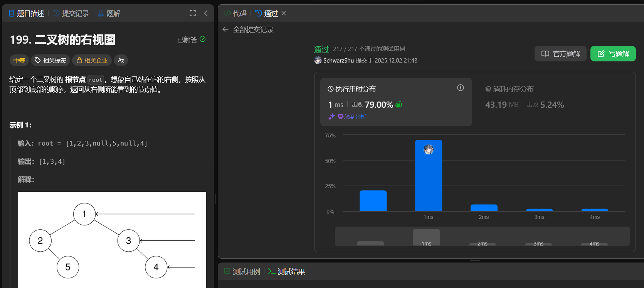Viewport: 644px width, 288px height.
Task: Click SchwarzShu's profile avatar
Action: [x=318, y=61]
